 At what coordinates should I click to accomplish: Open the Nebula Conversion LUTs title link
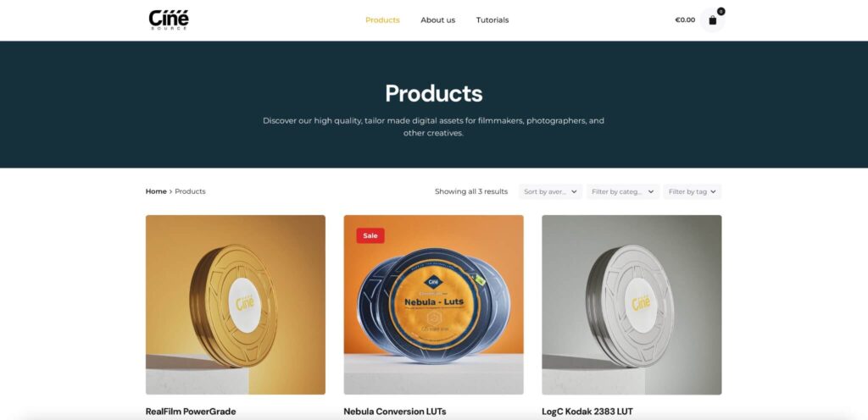[395, 412]
